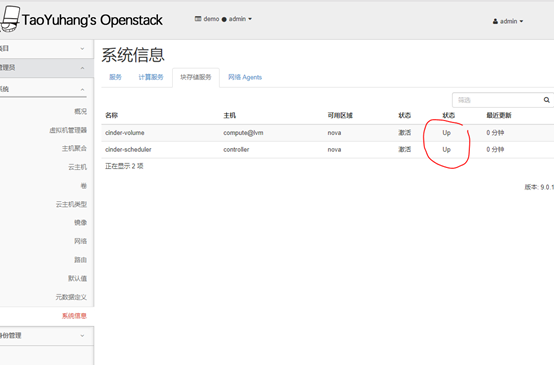Open 系统信息 link in the sidebar
Screen dimensions: 554x365
[x=74, y=316]
